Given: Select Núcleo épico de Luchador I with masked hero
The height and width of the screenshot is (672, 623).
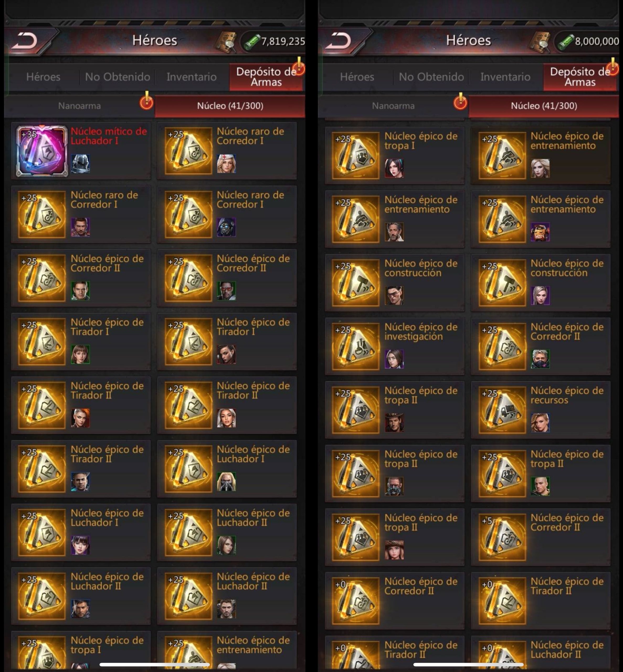Looking at the screenshot, I should click(x=226, y=468).
